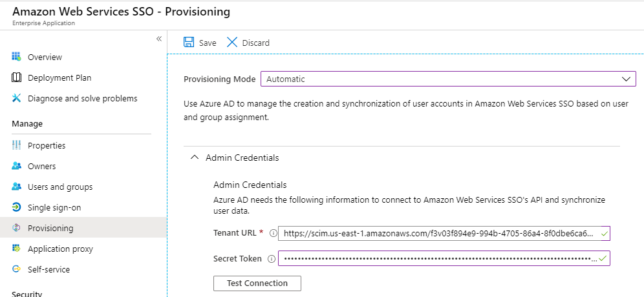Click the Save disk icon
644x297 pixels.
189,43
